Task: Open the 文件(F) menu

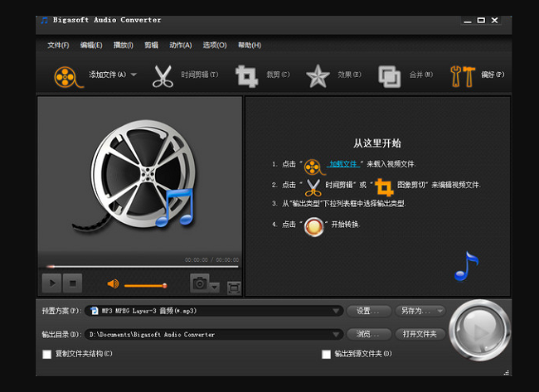Action: pyautogui.click(x=58, y=46)
